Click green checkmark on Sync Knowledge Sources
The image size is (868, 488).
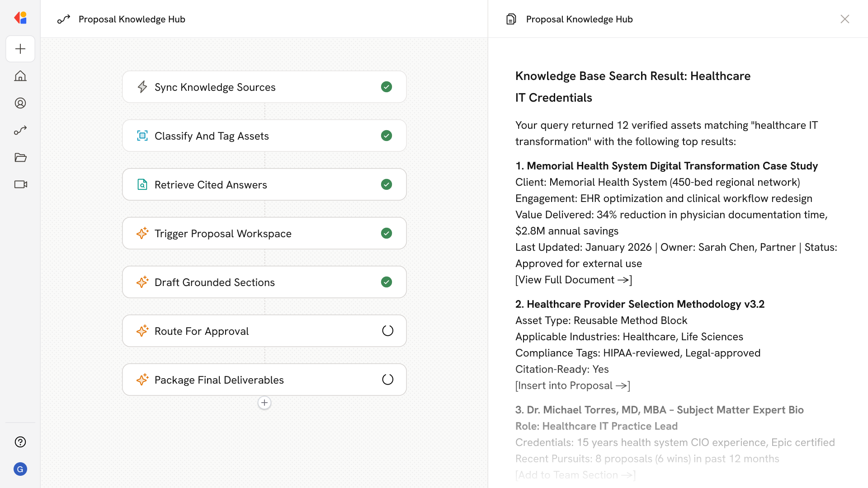[x=387, y=87]
